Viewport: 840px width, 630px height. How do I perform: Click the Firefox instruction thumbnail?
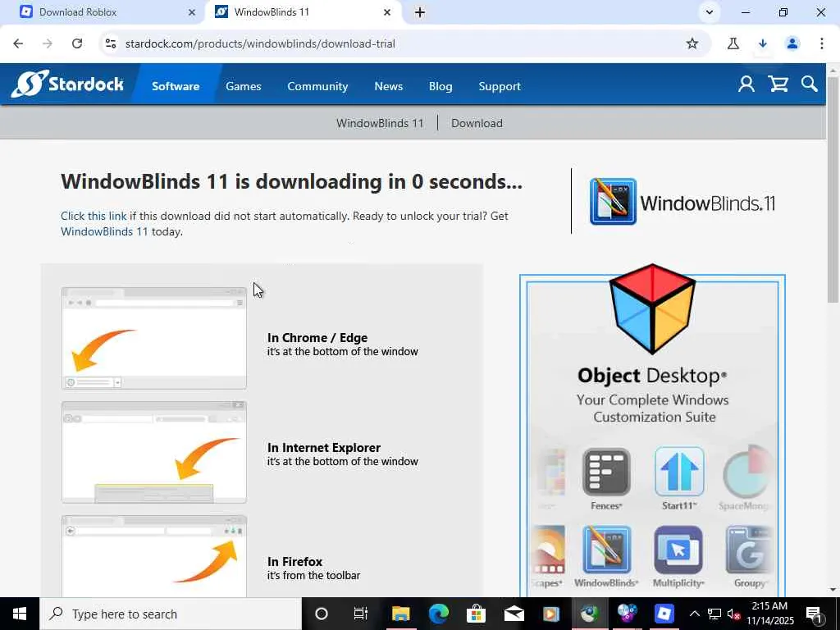coord(154,556)
